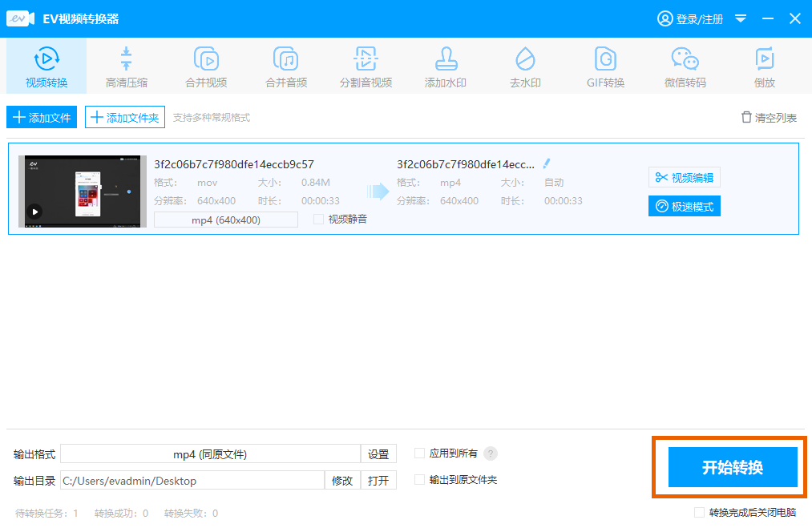Enable the 应用到所有 checkbox
Image resolution: width=812 pixels, height=528 pixels.
[x=419, y=453]
